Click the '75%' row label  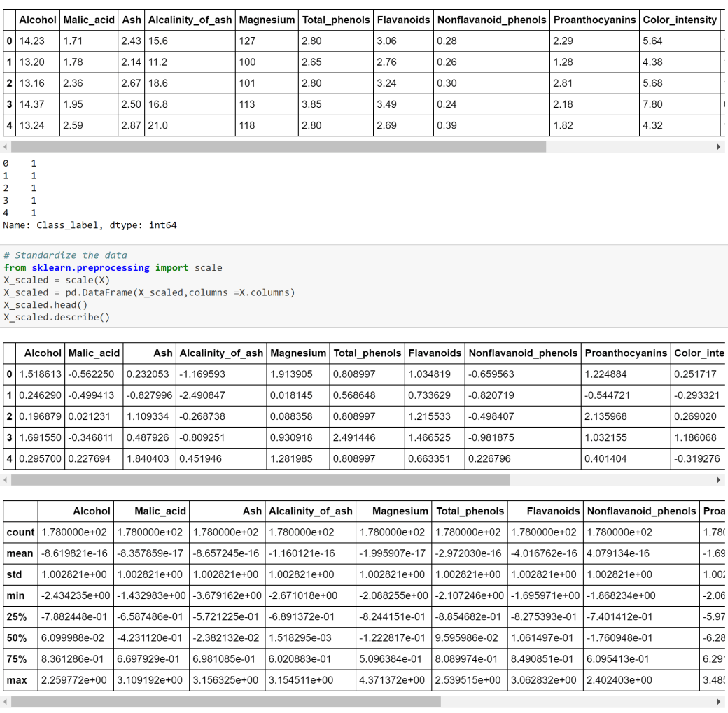(x=20, y=659)
